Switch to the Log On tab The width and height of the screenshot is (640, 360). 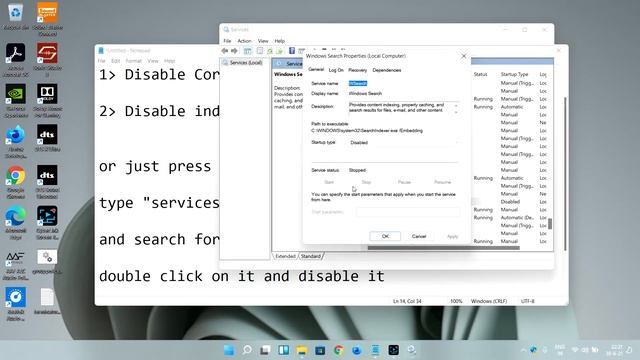pos(336,70)
